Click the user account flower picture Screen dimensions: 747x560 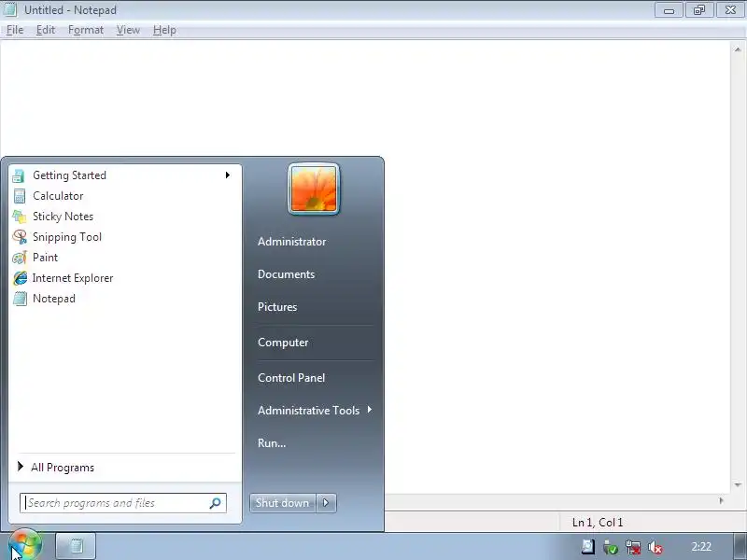click(x=314, y=189)
